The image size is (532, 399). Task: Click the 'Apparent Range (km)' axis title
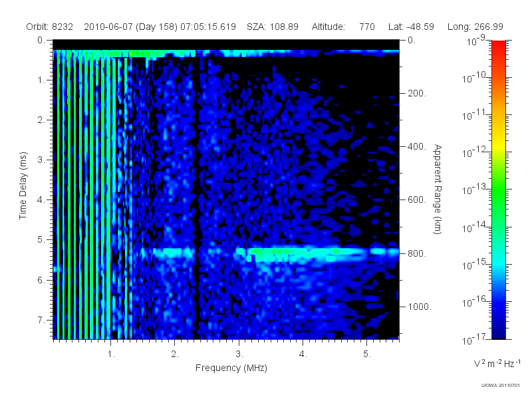[438, 189]
